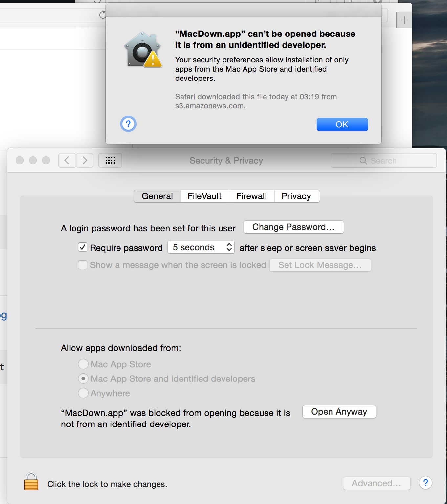Show all preferences grid icon
This screenshot has width=447, height=504.
pyautogui.click(x=110, y=160)
